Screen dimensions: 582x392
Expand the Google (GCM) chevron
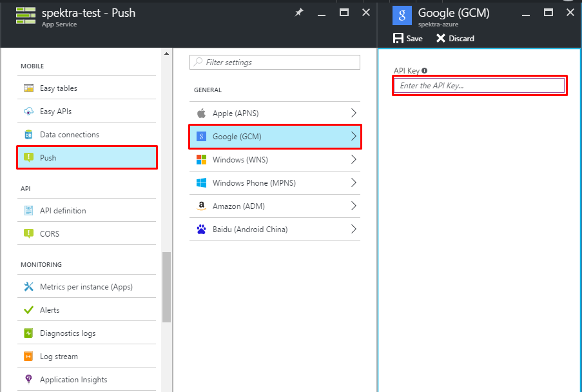(x=353, y=136)
